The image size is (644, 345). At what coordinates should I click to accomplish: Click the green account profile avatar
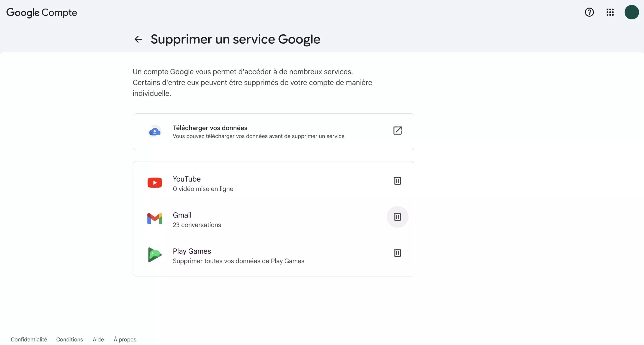(x=631, y=12)
